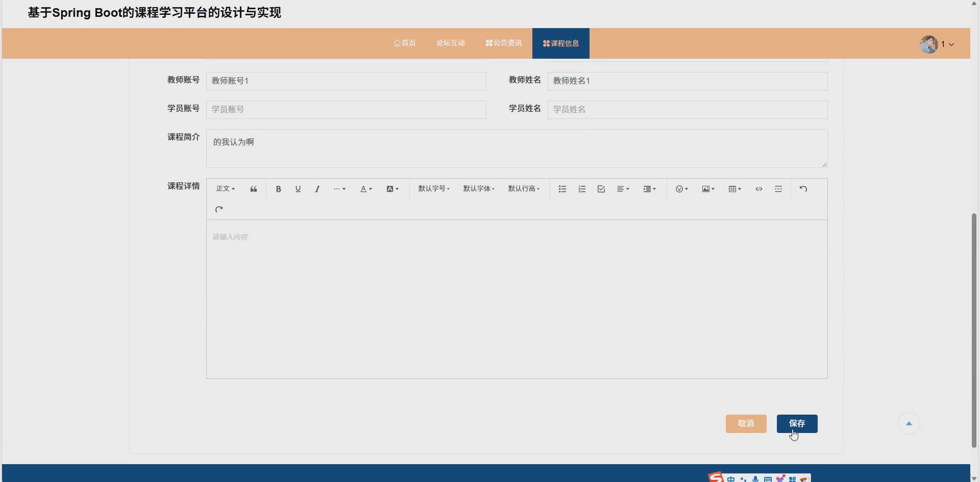Toggle Sogou input between Chinese and English
This screenshot has width=980, height=482.
click(x=731, y=478)
